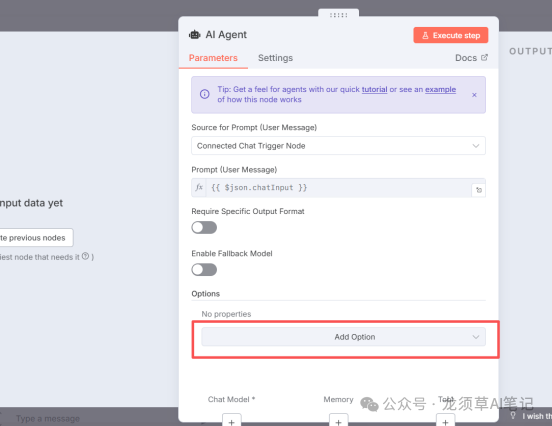Click the Type a message chat input
Image resolution: width=552 pixels, height=426 pixels.
(x=48, y=419)
